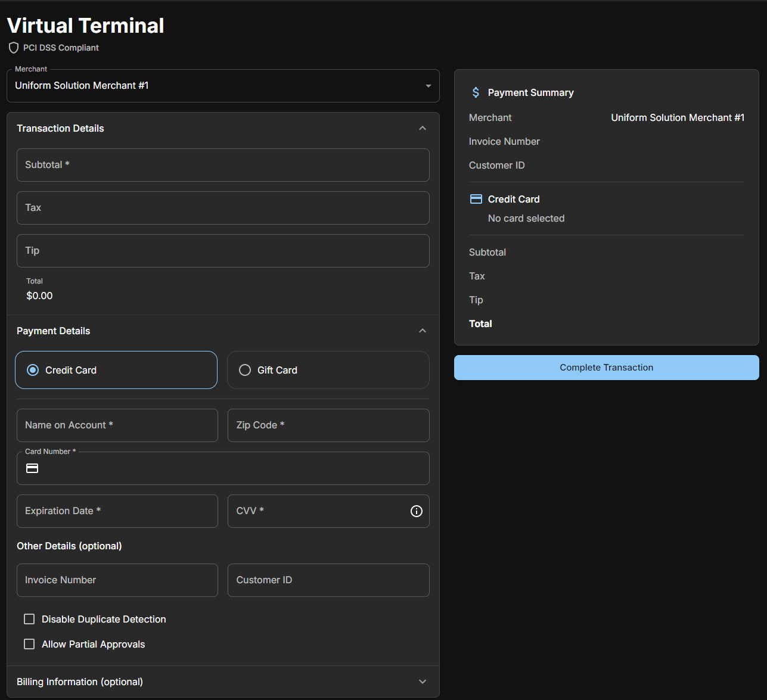Collapse the Payment Details section
767x700 pixels.
point(423,331)
